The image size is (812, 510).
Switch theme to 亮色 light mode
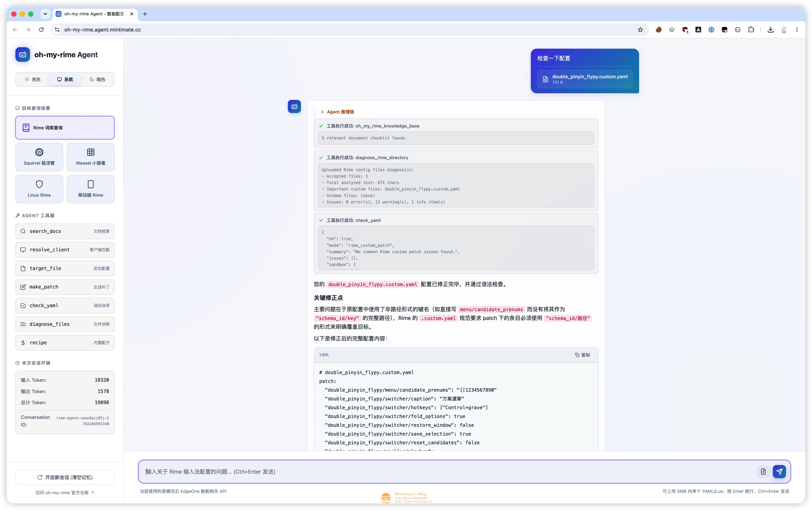pyautogui.click(x=33, y=80)
